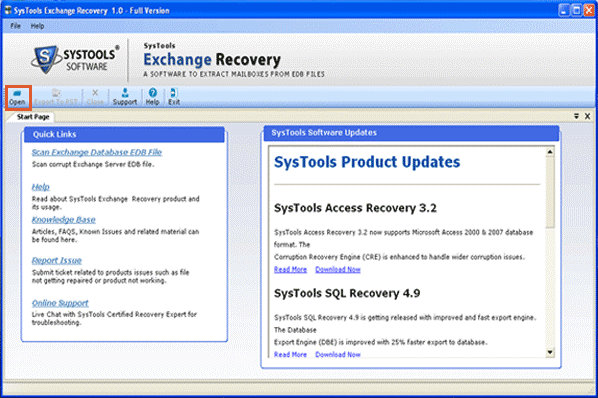Image resolution: width=598 pixels, height=398 pixels.
Task: Close the Start Page tab with X
Action: click(587, 116)
